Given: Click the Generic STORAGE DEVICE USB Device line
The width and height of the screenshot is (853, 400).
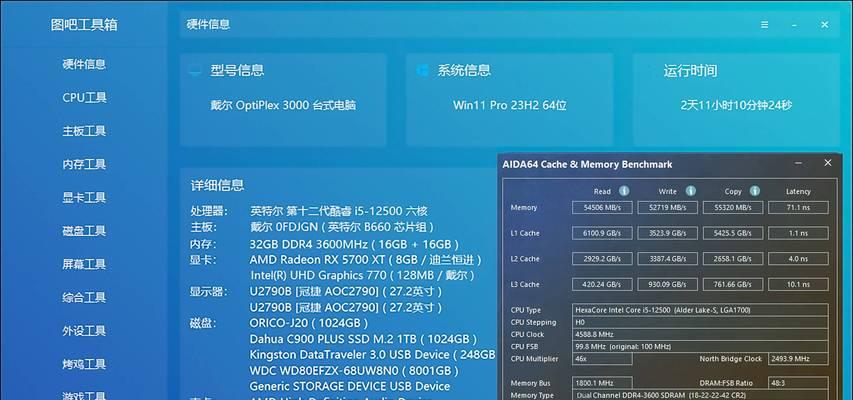Looking at the screenshot, I should pos(350,386).
